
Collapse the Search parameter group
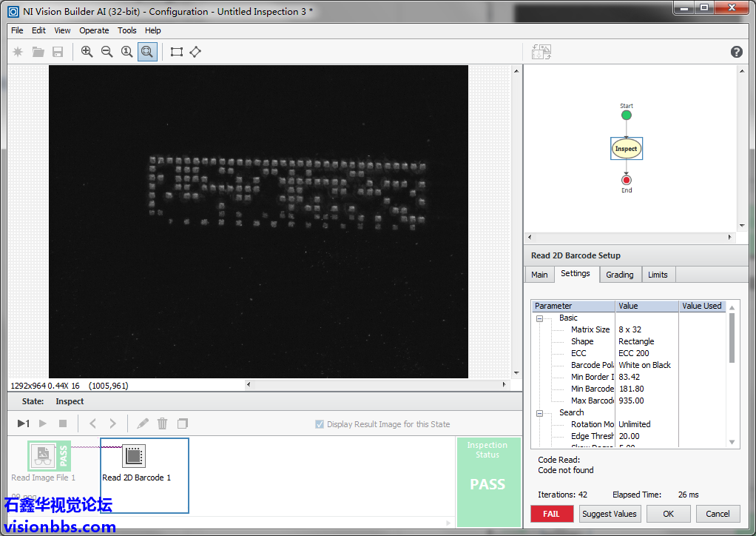(539, 413)
